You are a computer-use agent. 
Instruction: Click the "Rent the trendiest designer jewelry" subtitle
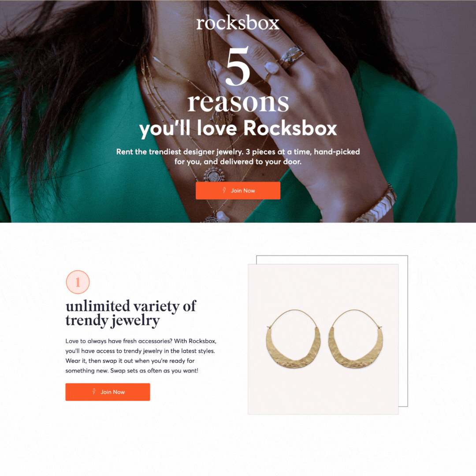pos(238,156)
